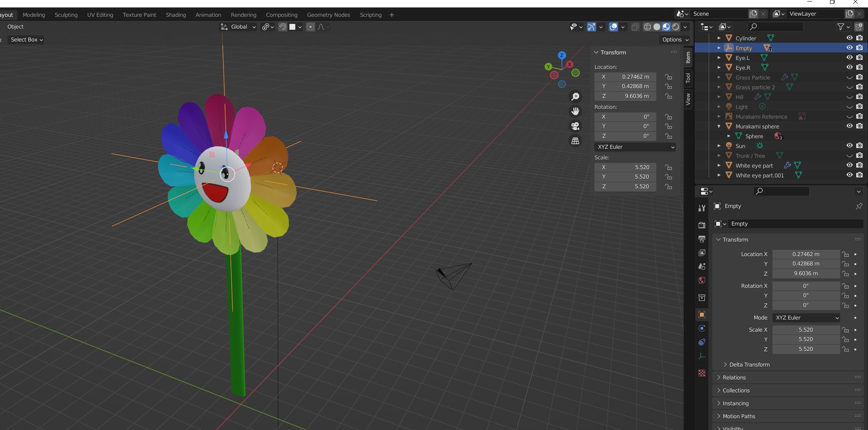The height and width of the screenshot is (430, 868).
Task: Click the Scale X field in sidebar
Action: pyautogui.click(x=625, y=167)
